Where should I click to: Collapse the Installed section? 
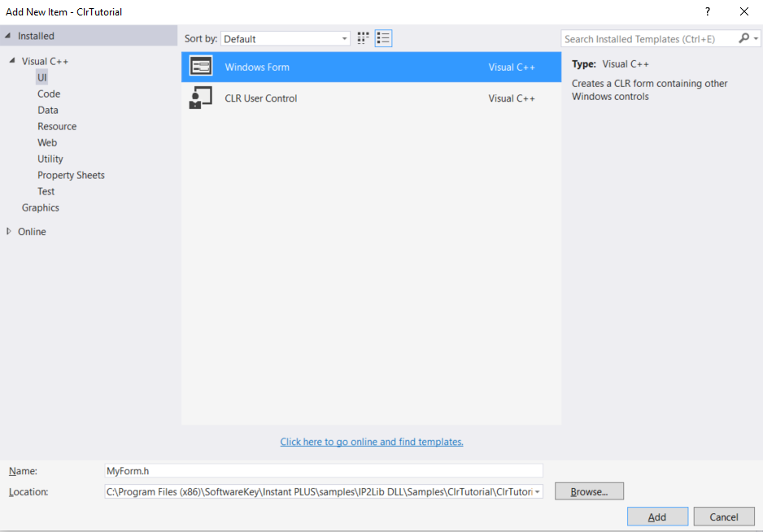[8, 36]
